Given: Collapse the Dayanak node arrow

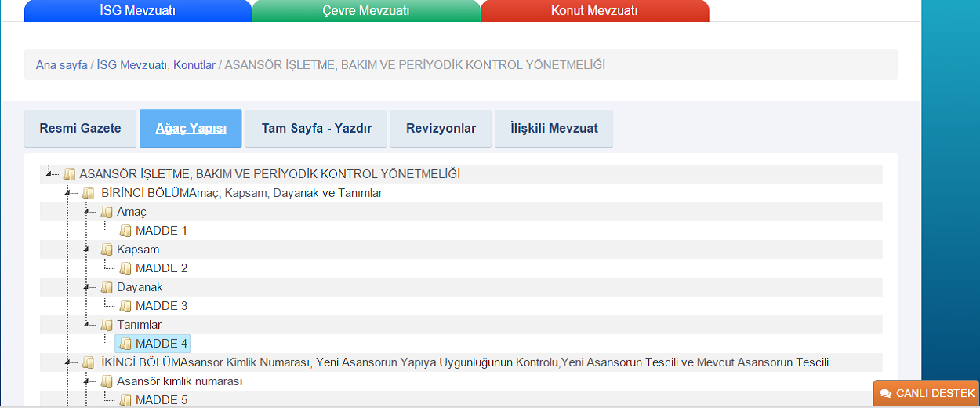Looking at the screenshot, I should 87,287.
